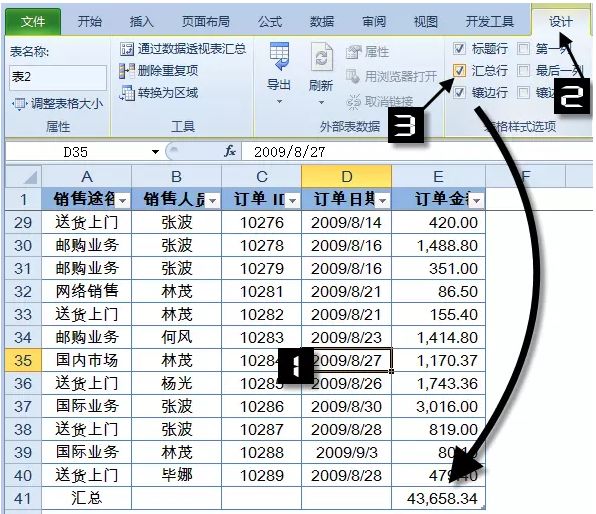Click date cell 2009/9/3
The width and height of the screenshot is (596, 514).
coord(346,452)
